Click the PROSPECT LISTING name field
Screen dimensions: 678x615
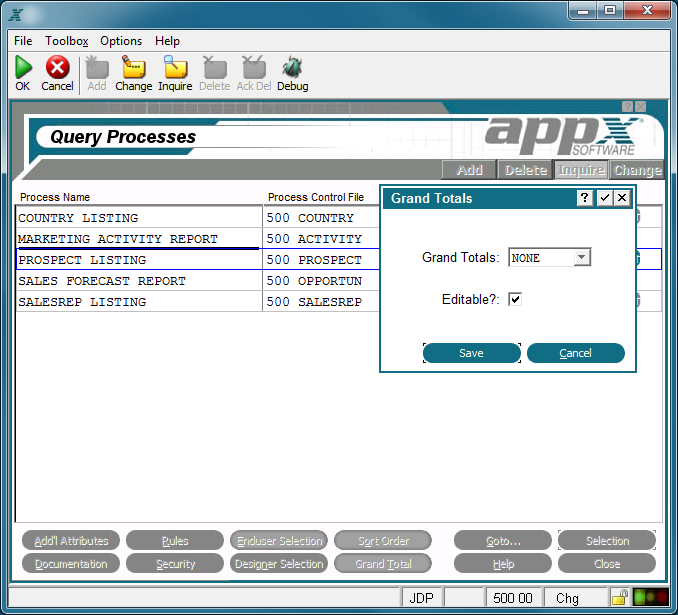(x=139, y=259)
